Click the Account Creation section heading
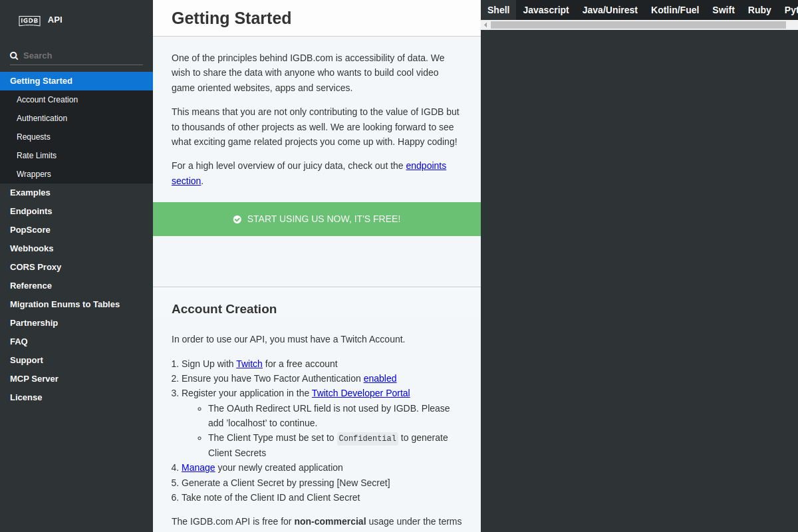Screen dimensions: 798x532 tap(224, 309)
